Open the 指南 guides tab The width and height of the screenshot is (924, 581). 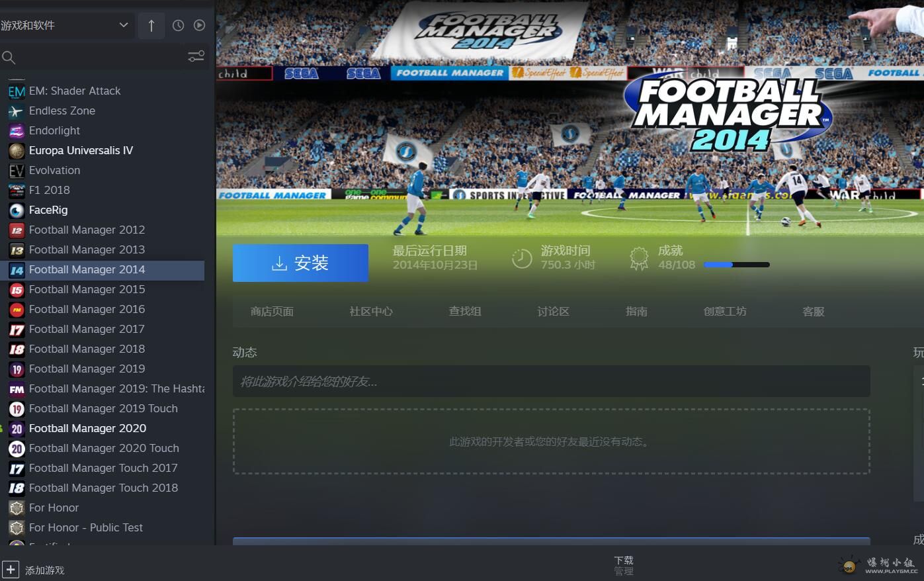coord(636,312)
